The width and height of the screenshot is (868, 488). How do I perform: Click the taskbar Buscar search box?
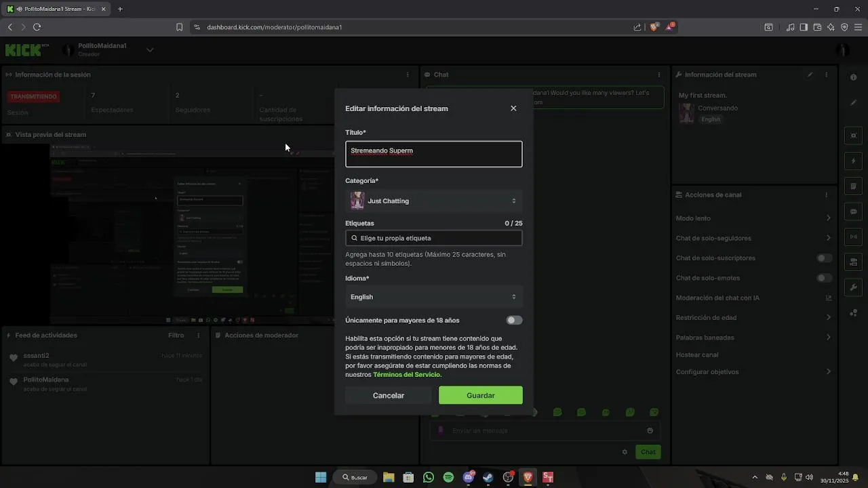point(355,477)
